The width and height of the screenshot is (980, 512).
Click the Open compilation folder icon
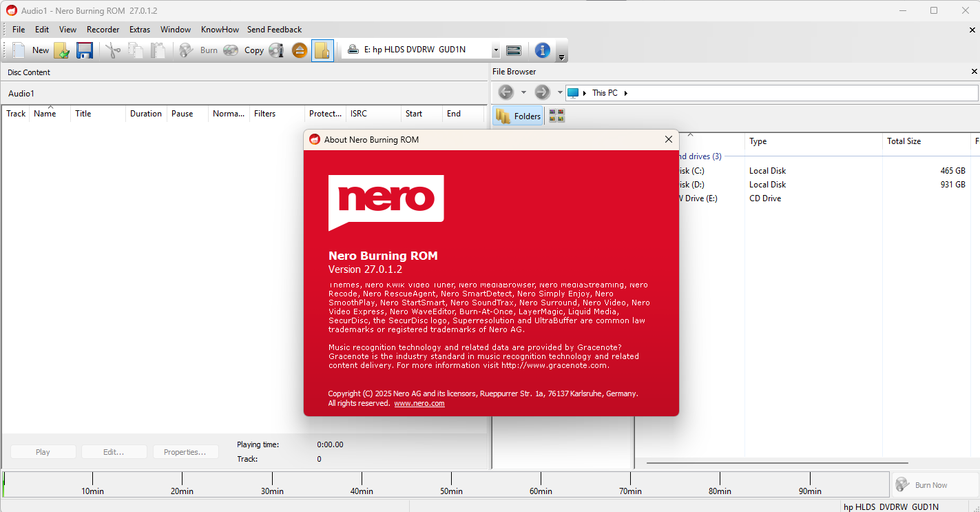point(62,50)
